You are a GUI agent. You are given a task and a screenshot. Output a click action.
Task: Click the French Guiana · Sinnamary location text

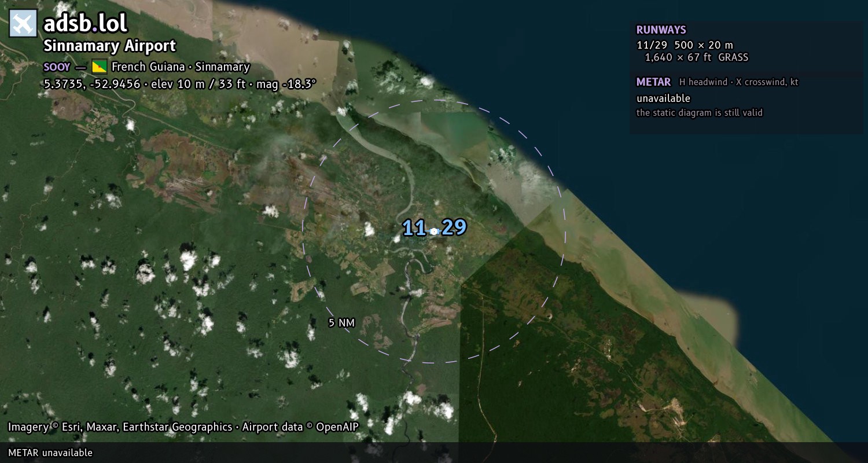tap(181, 67)
